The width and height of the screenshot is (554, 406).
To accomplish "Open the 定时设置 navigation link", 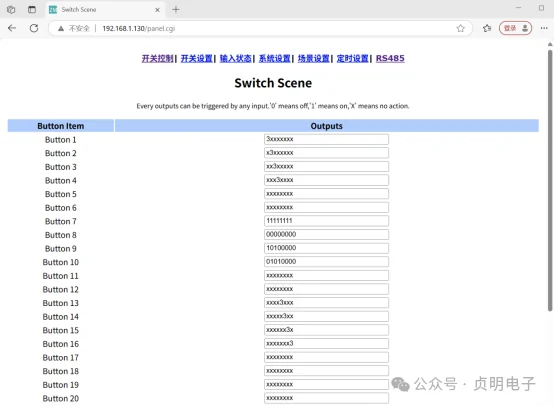I will click(353, 58).
